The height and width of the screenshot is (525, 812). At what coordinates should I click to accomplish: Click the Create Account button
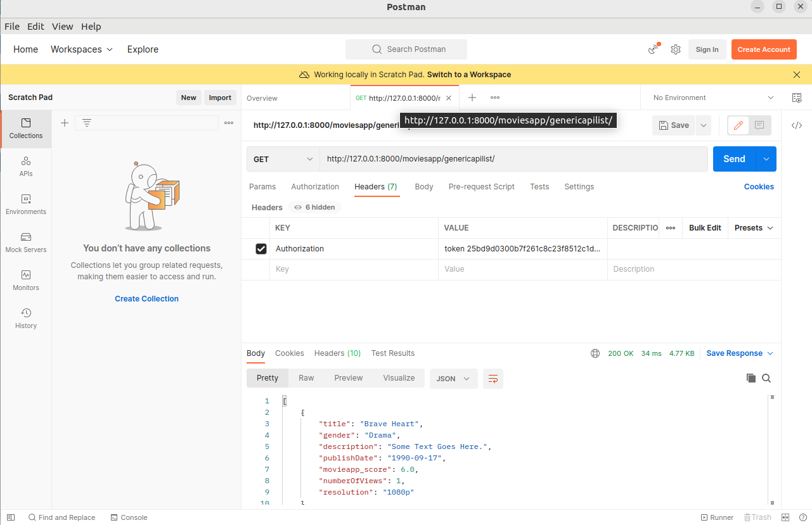pyautogui.click(x=764, y=49)
